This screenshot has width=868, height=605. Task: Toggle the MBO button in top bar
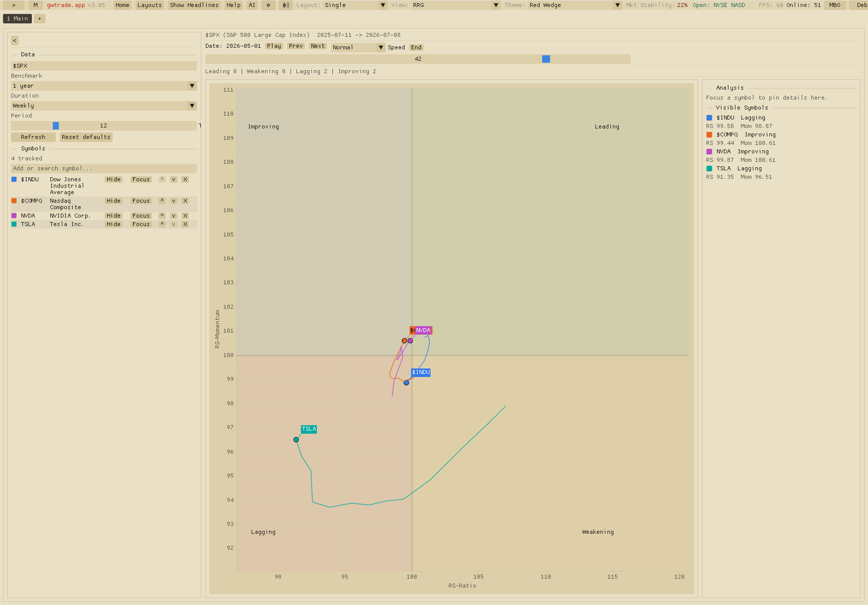[835, 5]
